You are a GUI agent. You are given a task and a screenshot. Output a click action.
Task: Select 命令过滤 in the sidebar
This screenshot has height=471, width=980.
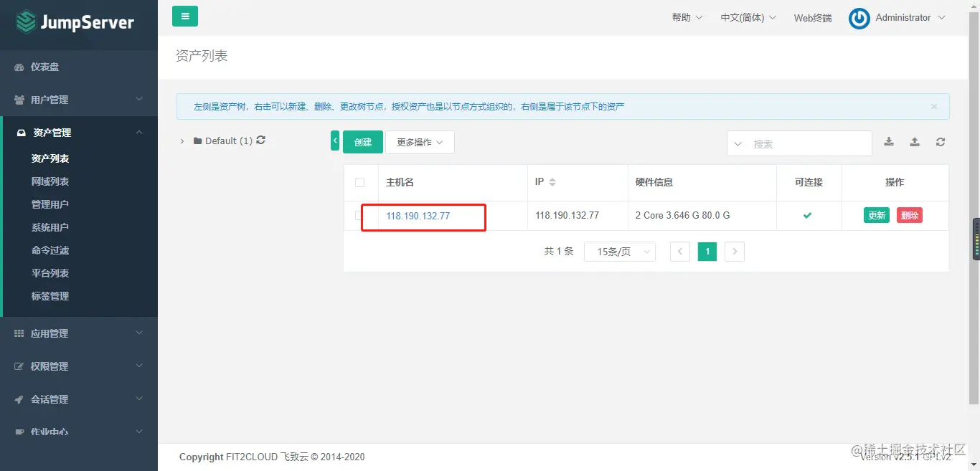50,250
